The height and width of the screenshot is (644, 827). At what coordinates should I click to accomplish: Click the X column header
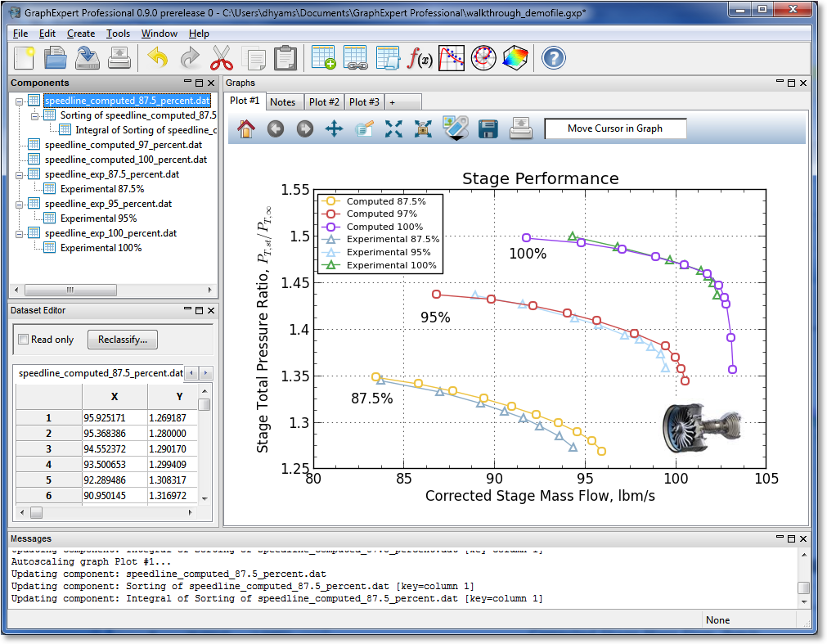coord(115,397)
